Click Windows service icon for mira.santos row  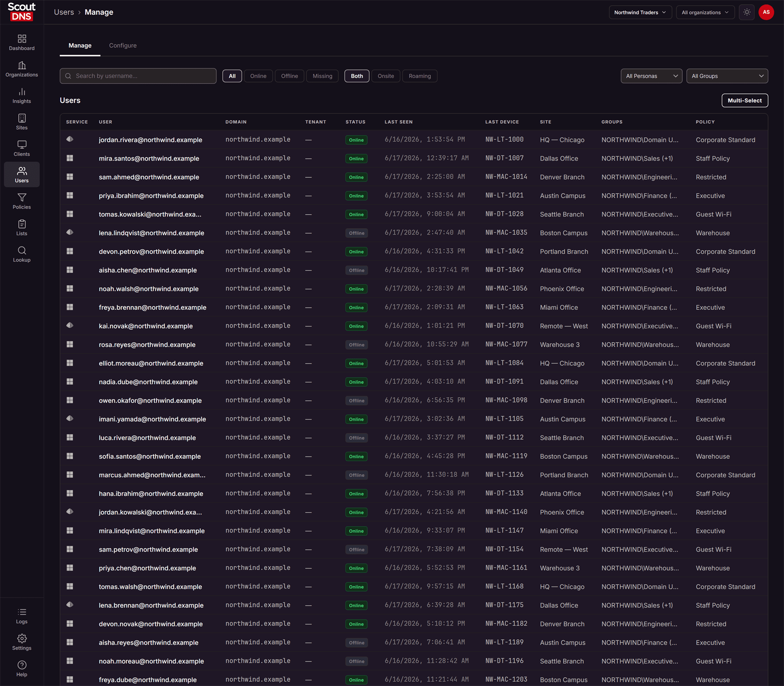70,158
